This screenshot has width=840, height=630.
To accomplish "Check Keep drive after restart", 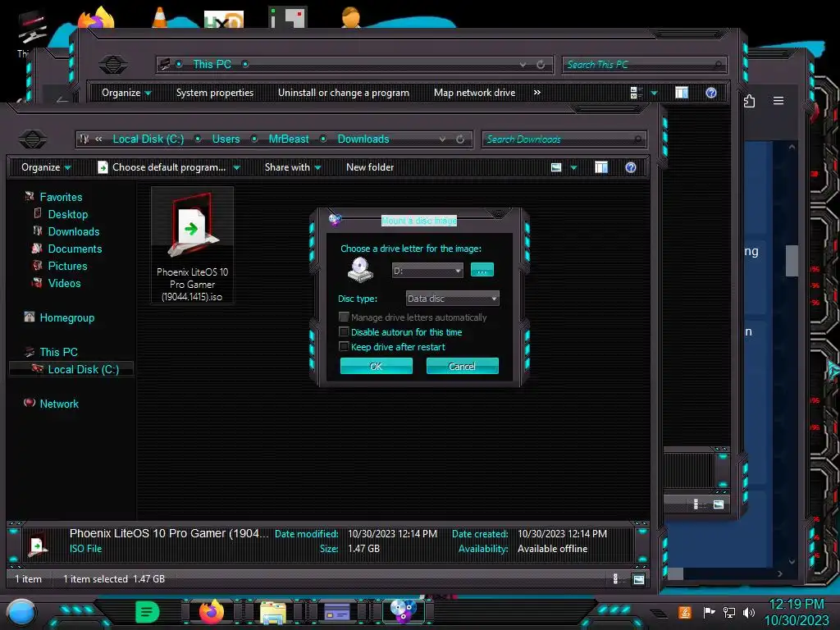I will [x=344, y=347].
